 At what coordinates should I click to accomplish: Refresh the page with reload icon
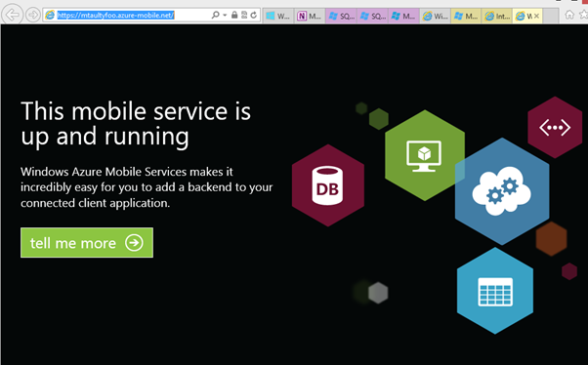(x=254, y=15)
